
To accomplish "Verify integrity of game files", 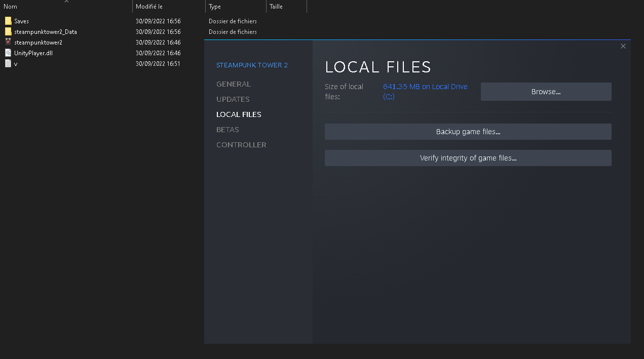I will pos(468,158).
